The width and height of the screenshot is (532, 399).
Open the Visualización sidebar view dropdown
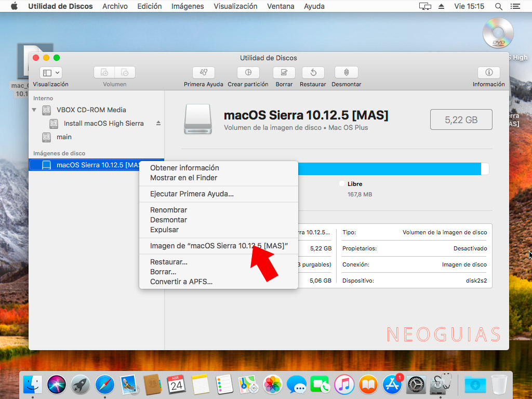(x=51, y=73)
